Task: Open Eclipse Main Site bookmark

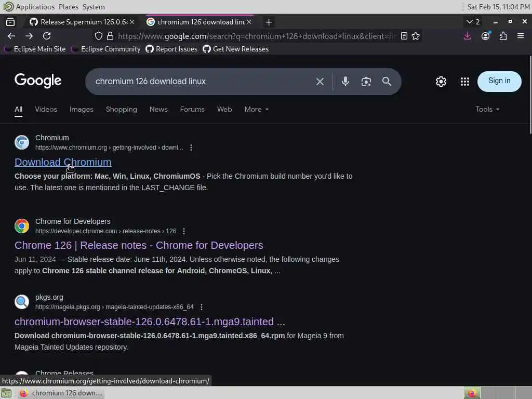Action: [x=35, y=49]
